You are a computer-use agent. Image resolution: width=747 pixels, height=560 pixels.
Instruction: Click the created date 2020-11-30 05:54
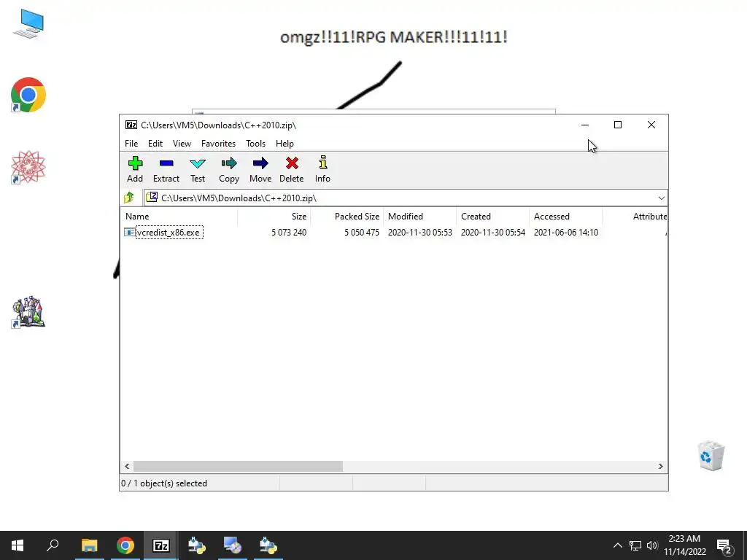(492, 233)
